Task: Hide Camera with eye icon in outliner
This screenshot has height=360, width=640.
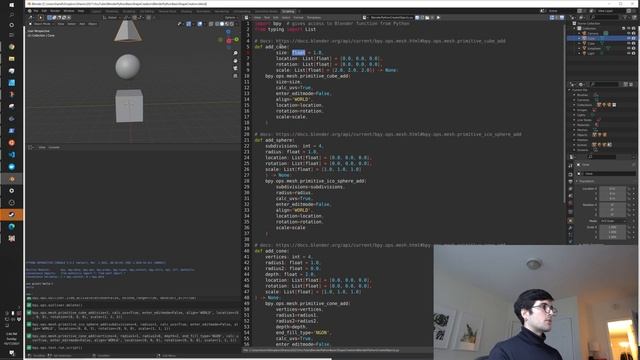Action: (629, 33)
